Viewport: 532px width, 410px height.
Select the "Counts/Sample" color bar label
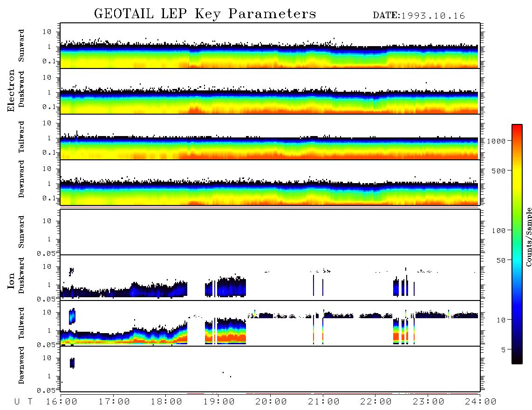pyautogui.click(x=529, y=237)
